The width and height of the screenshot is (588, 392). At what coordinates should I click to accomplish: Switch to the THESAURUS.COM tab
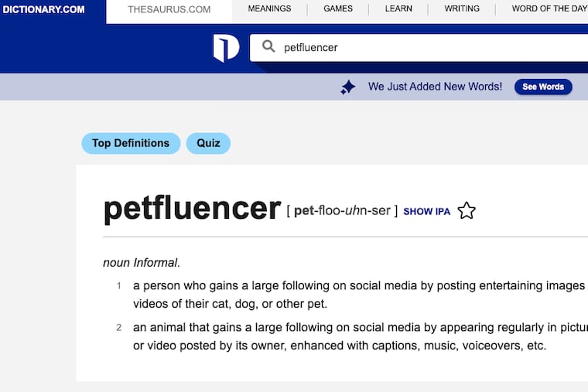tap(169, 10)
